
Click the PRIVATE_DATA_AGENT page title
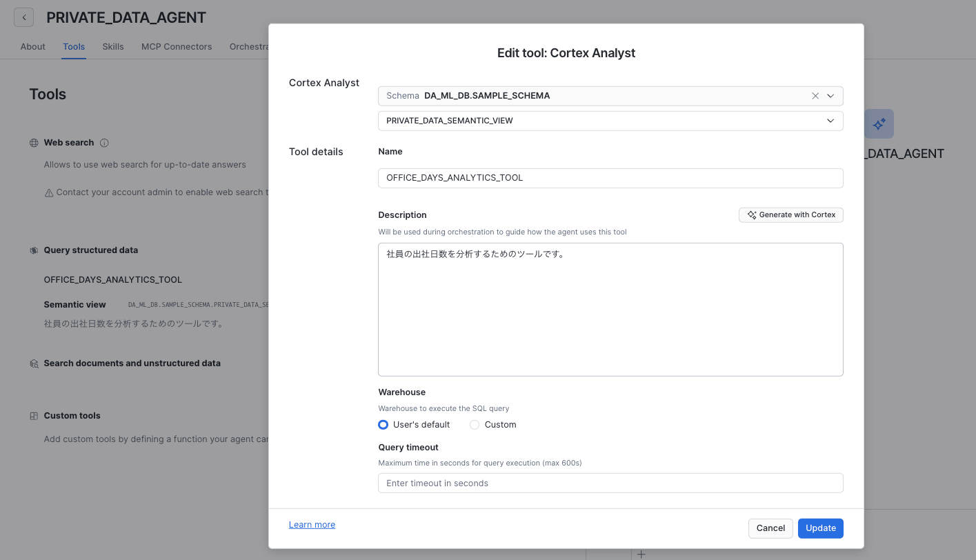click(126, 18)
